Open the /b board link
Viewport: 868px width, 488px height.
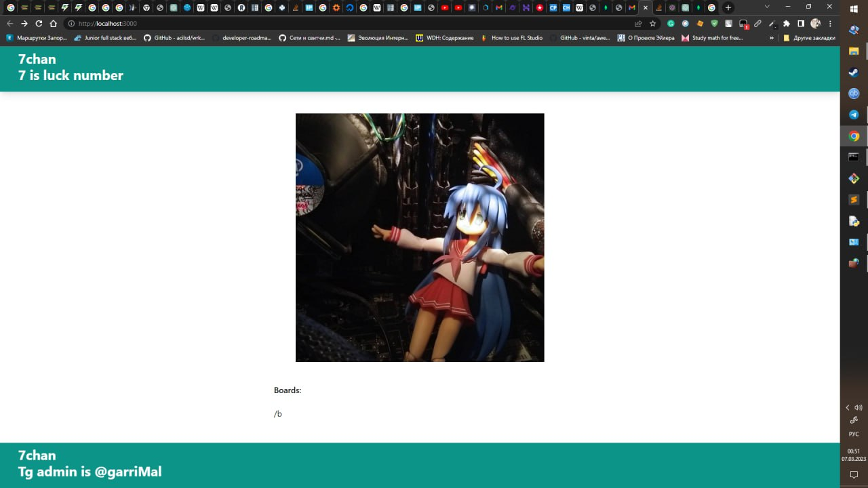(277, 413)
